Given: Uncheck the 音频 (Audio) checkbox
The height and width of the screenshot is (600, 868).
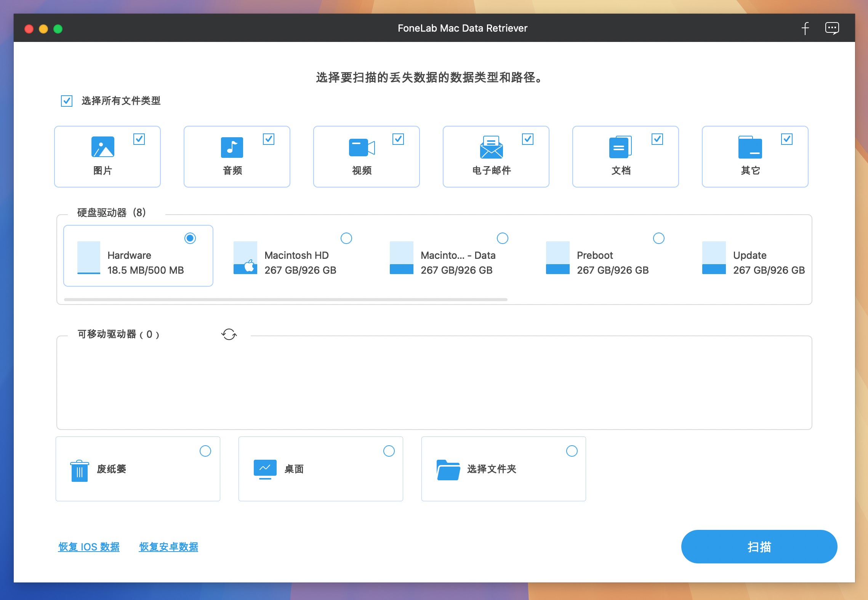Looking at the screenshot, I should coord(269,139).
